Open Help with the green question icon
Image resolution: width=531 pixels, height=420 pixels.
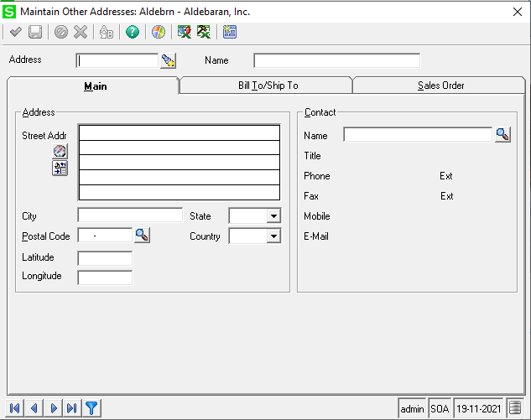tap(133, 32)
